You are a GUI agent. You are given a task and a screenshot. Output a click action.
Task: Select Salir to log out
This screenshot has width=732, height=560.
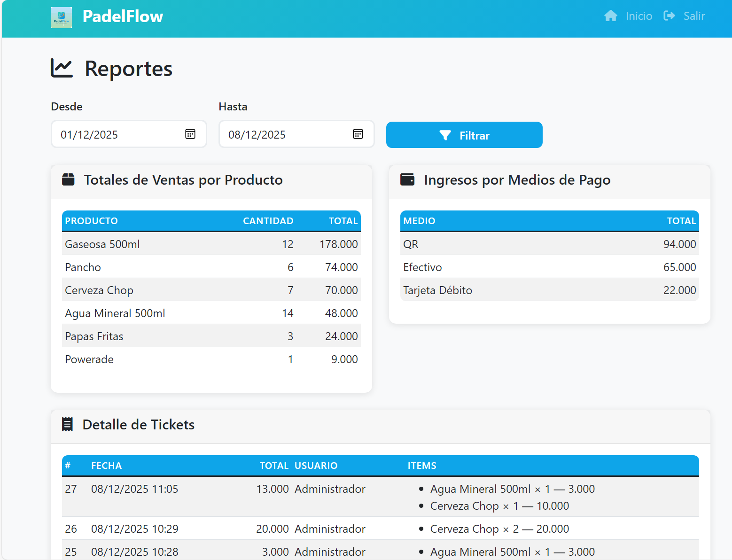(694, 16)
